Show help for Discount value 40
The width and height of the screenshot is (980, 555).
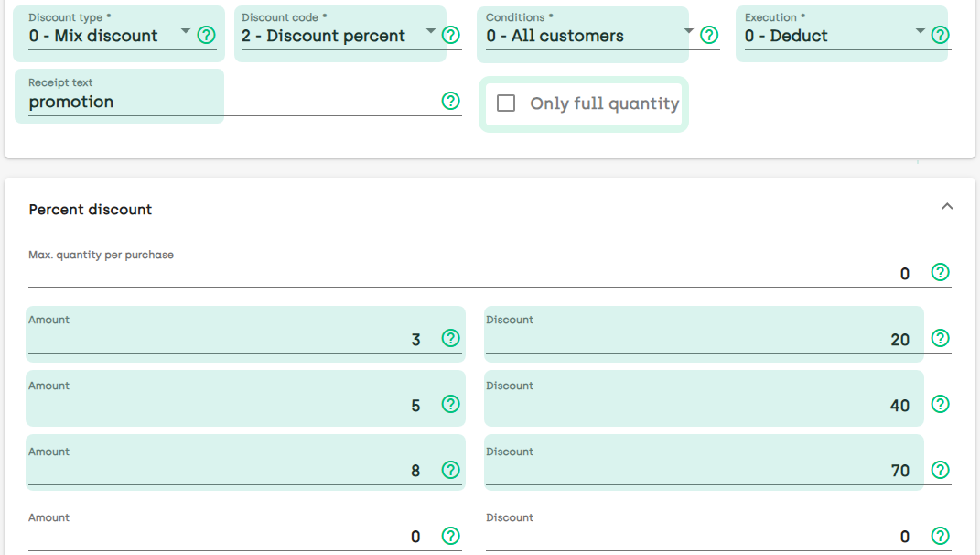(x=940, y=405)
